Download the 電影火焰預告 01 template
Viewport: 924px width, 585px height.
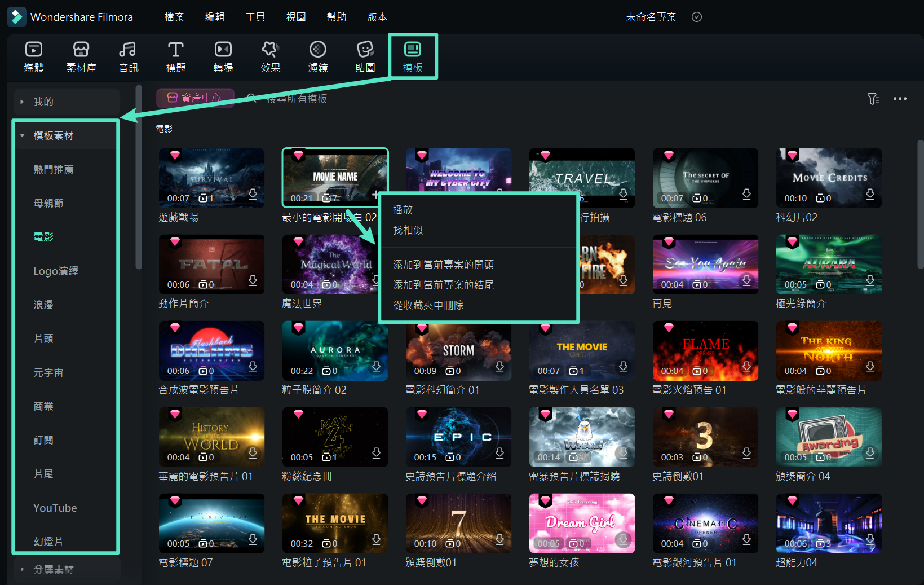[x=746, y=367]
